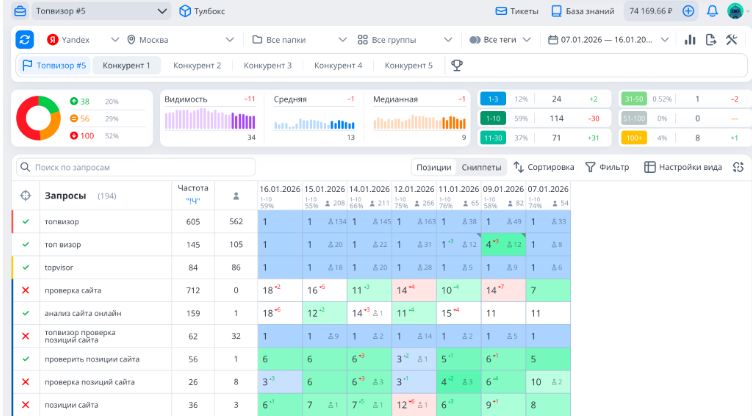
Task: Open the user avatar menu
Action: pos(735,11)
